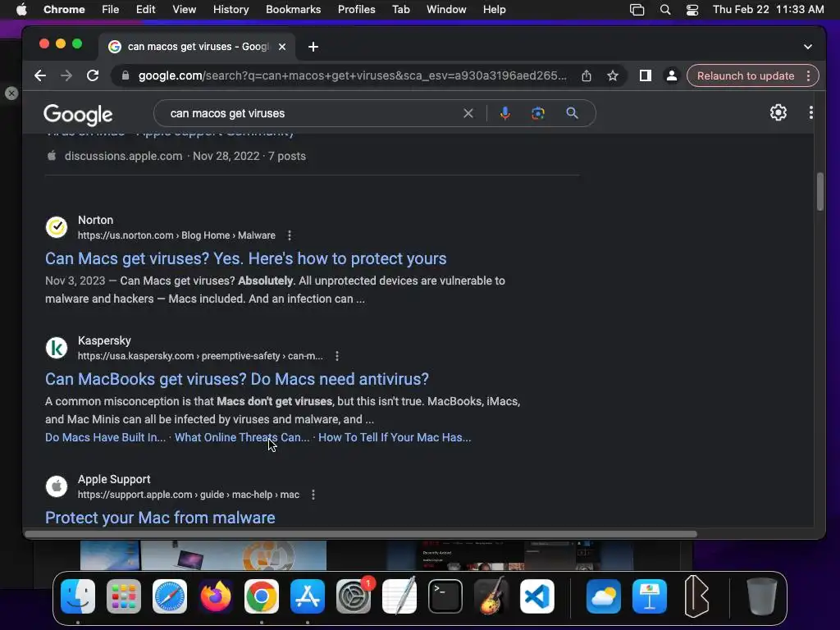Open more options for Norton result
Image resolution: width=840 pixels, height=630 pixels.
pos(290,235)
